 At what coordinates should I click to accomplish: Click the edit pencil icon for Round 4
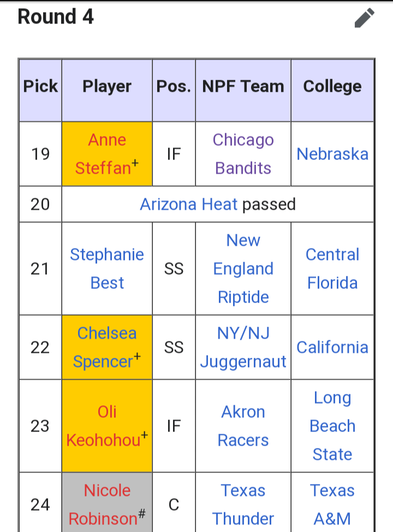(x=364, y=17)
